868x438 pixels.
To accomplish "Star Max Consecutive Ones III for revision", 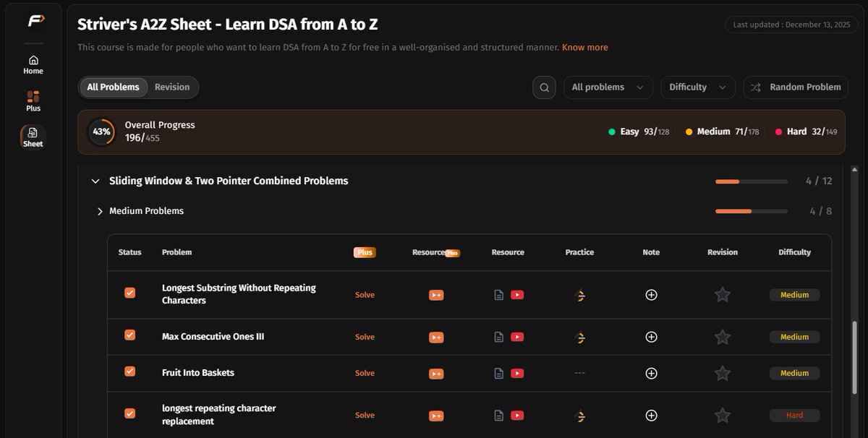I will tap(723, 337).
